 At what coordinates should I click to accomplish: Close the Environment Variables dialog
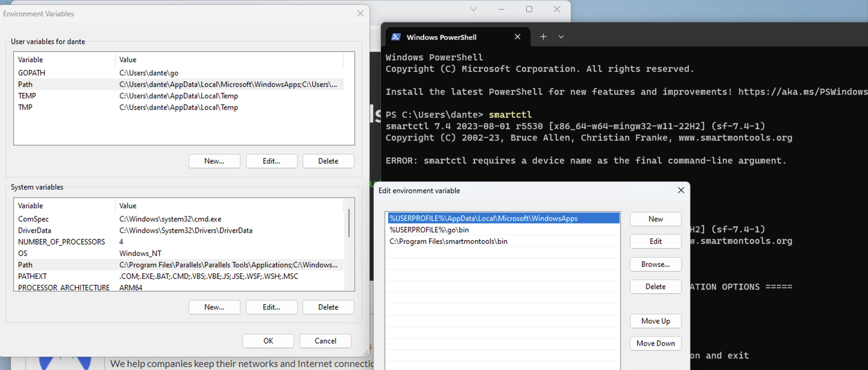(360, 14)
